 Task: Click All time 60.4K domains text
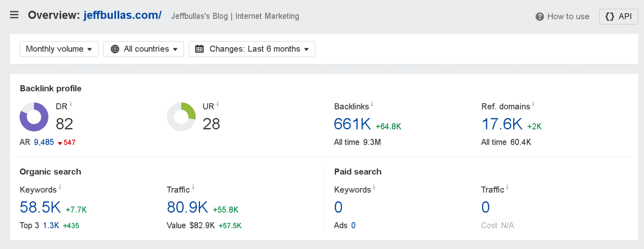tap(506, 142)
